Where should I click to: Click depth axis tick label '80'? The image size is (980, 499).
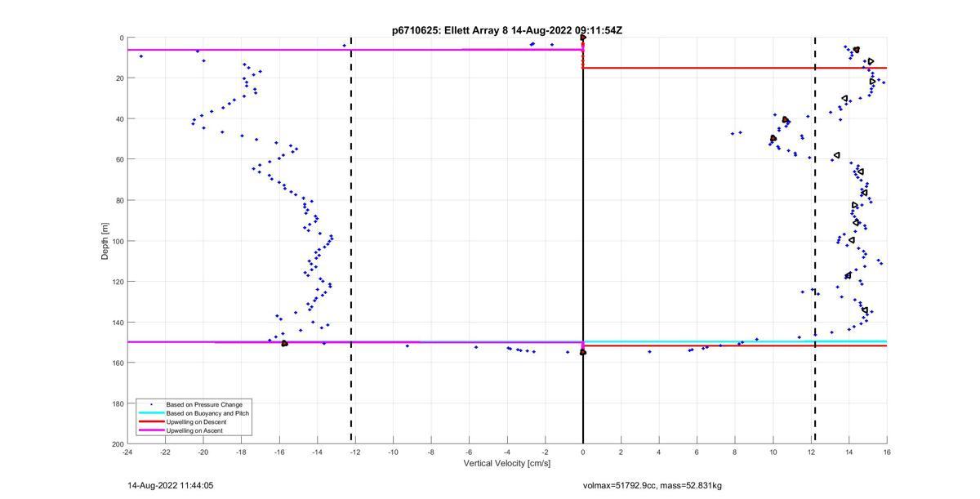pyautogui.click(x=119, y=200)
